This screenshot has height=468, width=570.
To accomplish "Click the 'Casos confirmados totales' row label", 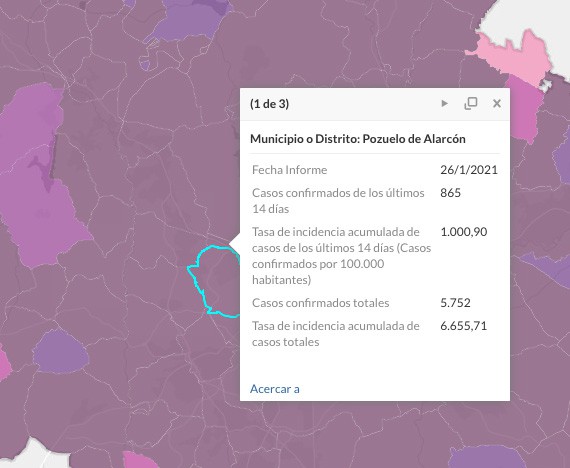I will click(x=321, y=303).
